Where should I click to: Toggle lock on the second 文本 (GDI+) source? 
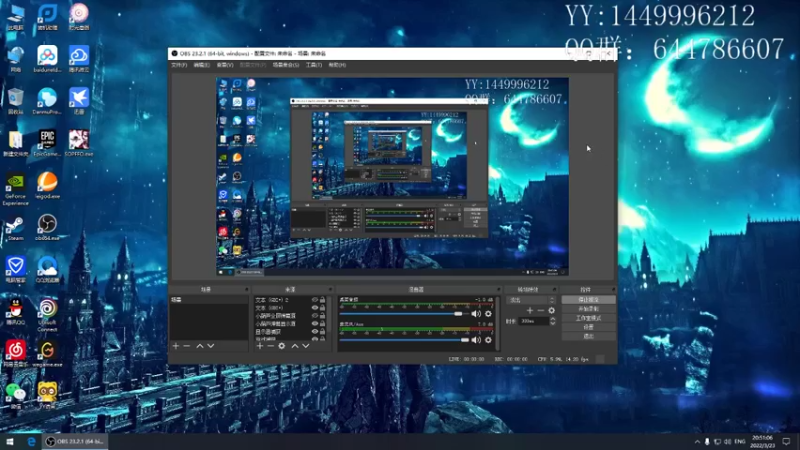tap(322, 308)
